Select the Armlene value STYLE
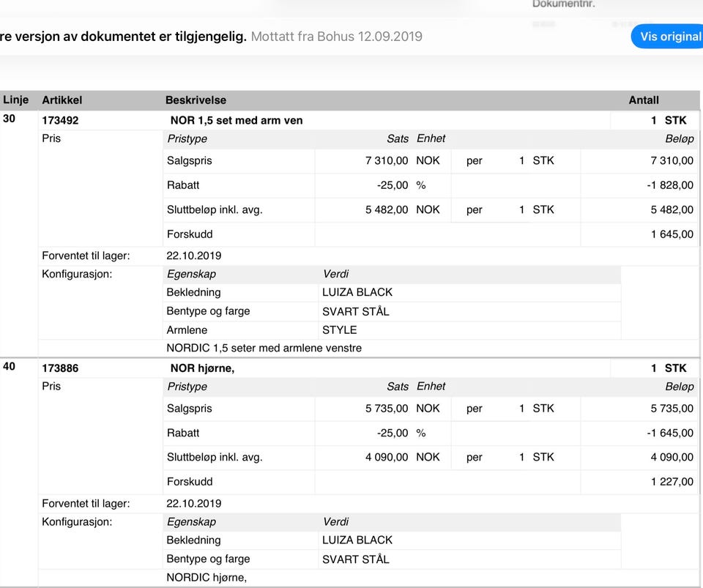 (339, 330)
